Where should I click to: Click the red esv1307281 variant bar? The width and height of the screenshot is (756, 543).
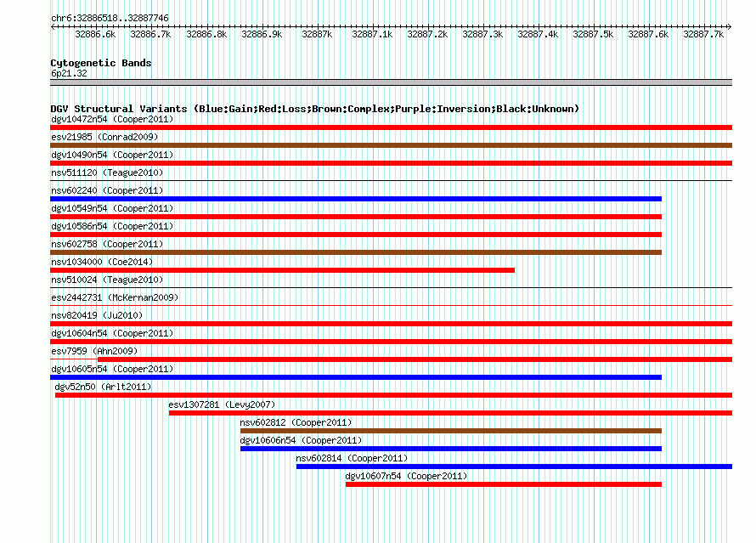click(450, 413)
